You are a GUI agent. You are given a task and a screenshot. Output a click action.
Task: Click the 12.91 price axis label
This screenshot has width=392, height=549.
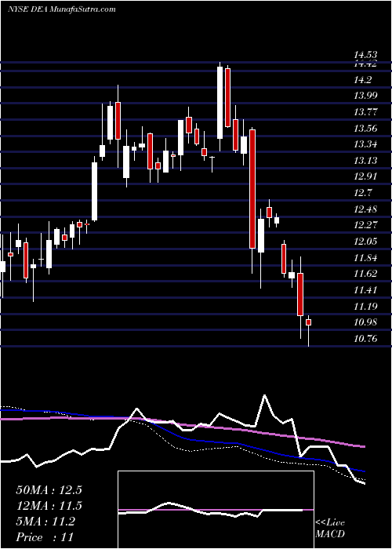[365, 176]
